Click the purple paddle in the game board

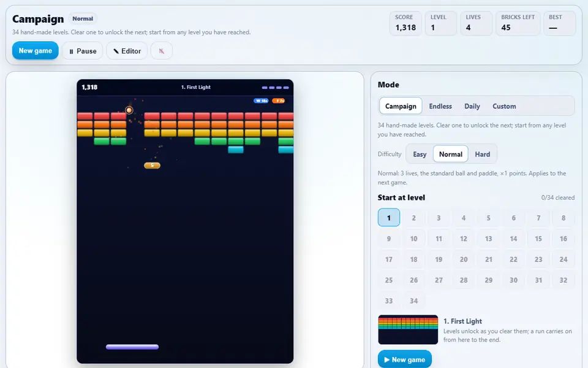coord(132,347)
